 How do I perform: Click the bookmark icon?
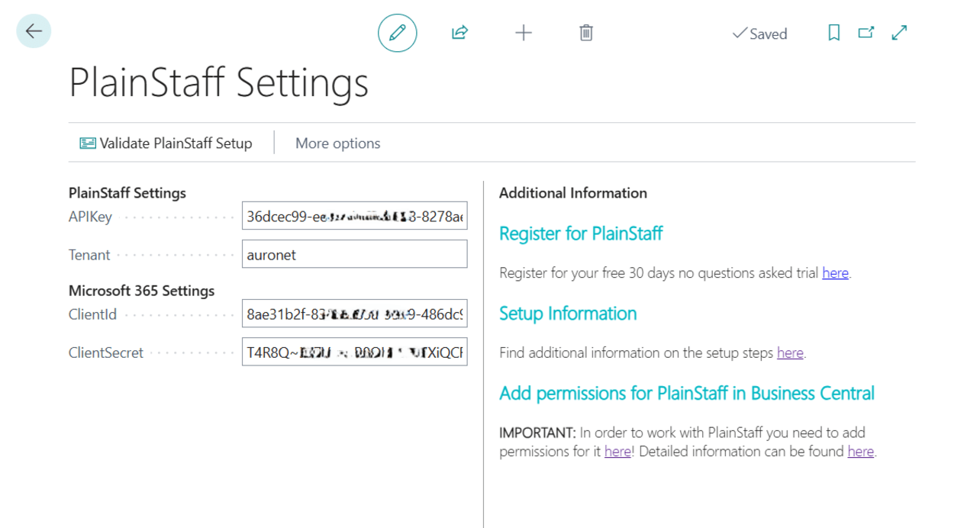coord(834,33)
